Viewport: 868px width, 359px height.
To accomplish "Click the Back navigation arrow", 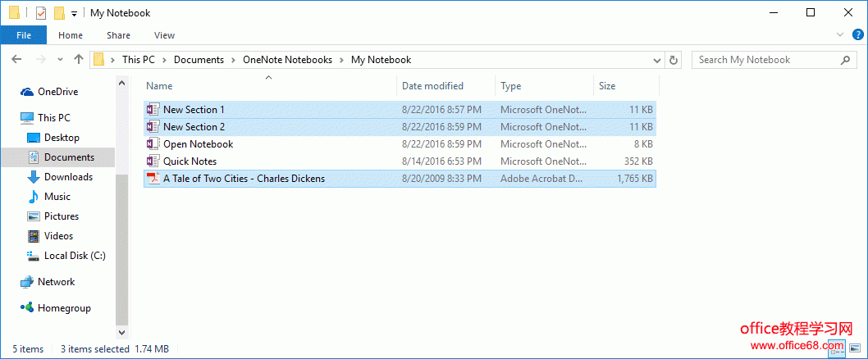I will click(16, 60).
